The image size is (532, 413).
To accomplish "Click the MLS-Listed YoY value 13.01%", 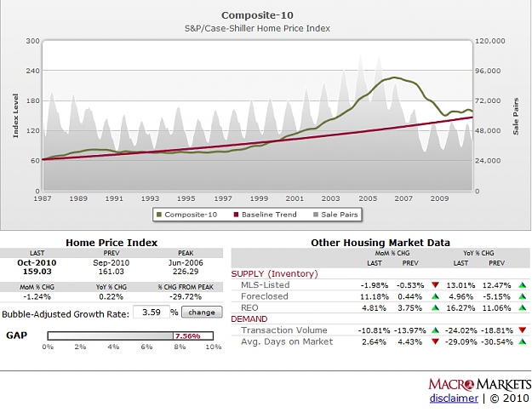I will 461,285.
